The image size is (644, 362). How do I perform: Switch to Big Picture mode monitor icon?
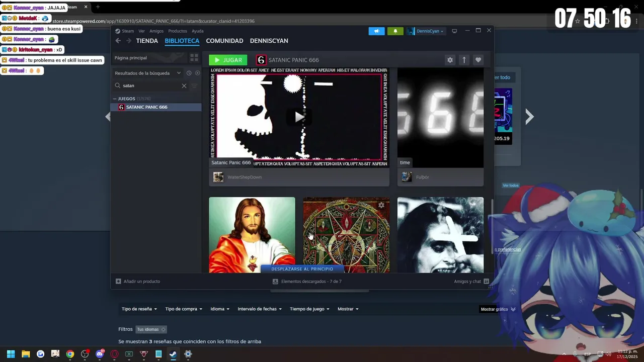(x=454, y=31)
